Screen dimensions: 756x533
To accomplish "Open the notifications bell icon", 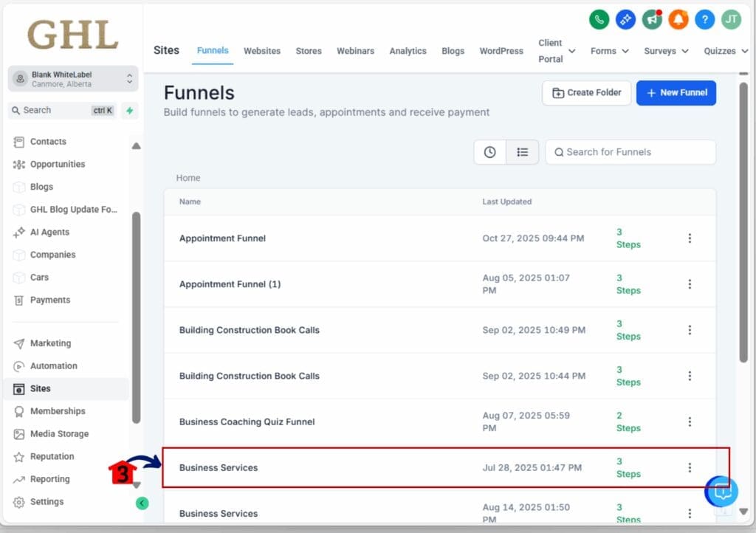I will click(678, 20).
